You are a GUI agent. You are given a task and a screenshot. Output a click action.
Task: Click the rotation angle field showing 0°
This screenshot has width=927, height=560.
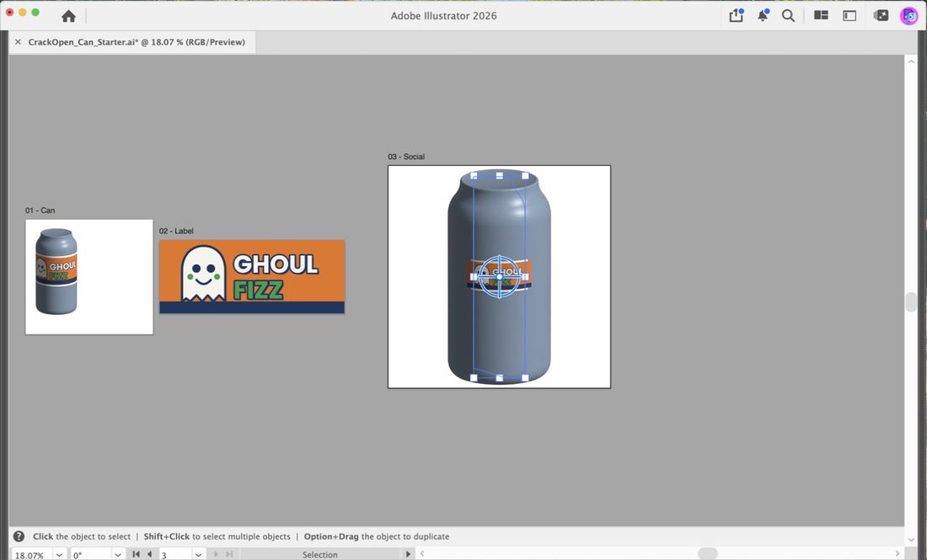point(90,555)
